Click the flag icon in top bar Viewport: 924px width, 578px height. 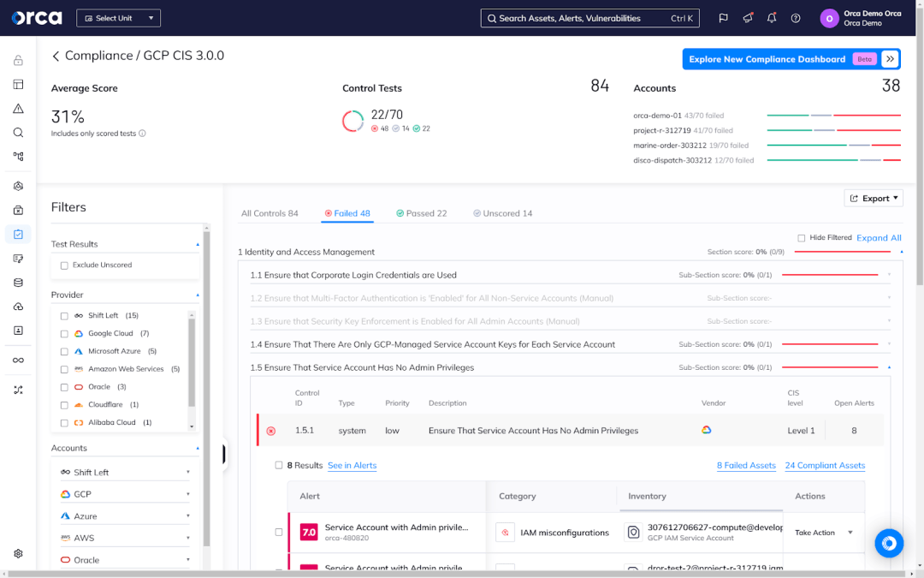click(x=723, y=18)
